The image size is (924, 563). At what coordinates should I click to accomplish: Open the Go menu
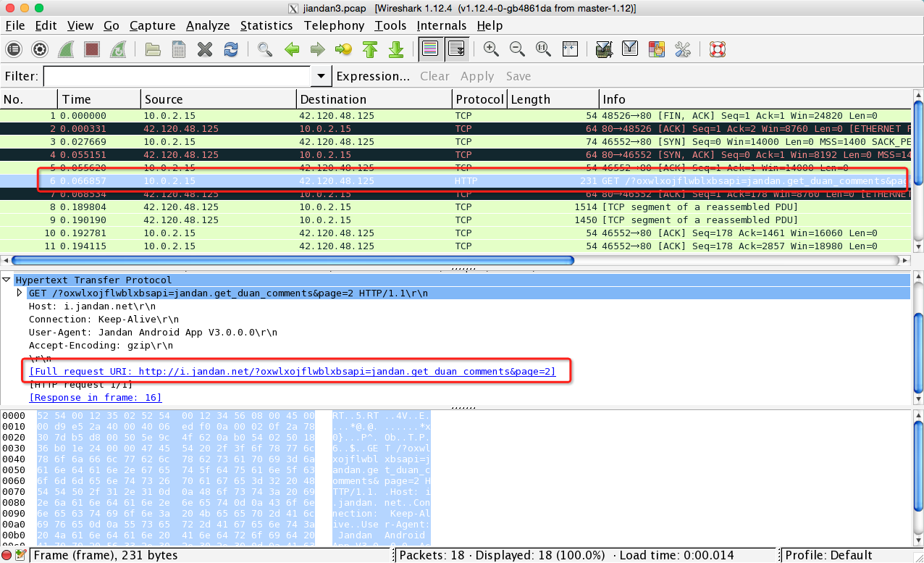[x=112, y=25]
